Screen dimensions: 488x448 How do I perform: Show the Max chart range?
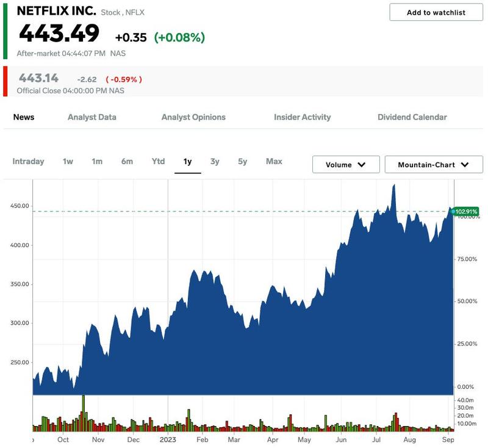tap(274, 161)
